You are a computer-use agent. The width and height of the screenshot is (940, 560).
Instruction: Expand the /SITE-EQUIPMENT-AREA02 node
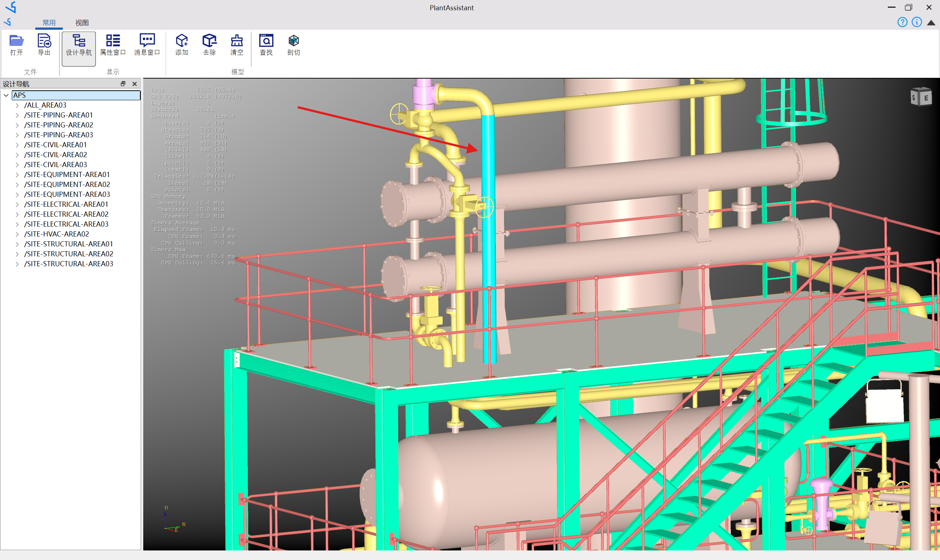pyautogui.click(x=17, y=185)
